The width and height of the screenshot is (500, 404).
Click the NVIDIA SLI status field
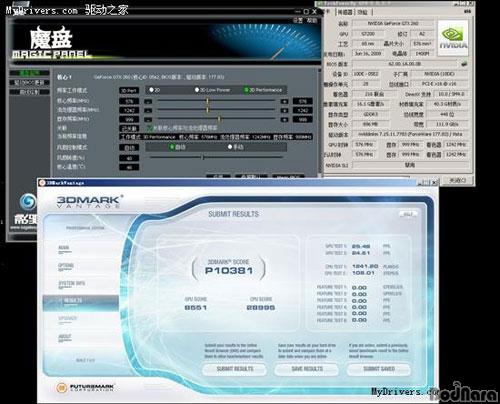[x=410, y=165]
